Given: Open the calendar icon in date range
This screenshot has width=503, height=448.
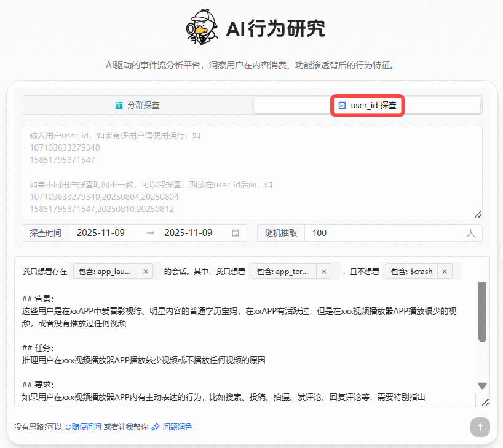Looking at the screenshot, I should 236,233.
